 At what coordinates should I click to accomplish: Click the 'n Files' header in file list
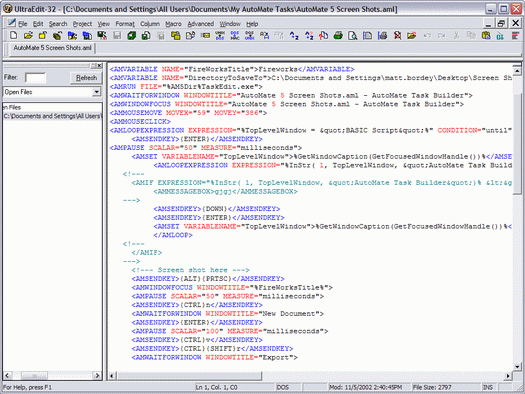[12, 107]
